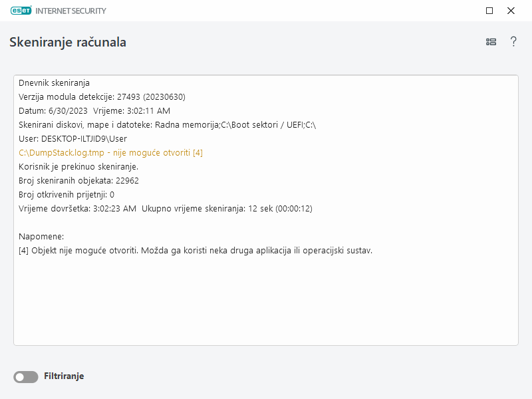
Task: Select the 'Vrijeme dovršetka' log line
Action: 166,209
